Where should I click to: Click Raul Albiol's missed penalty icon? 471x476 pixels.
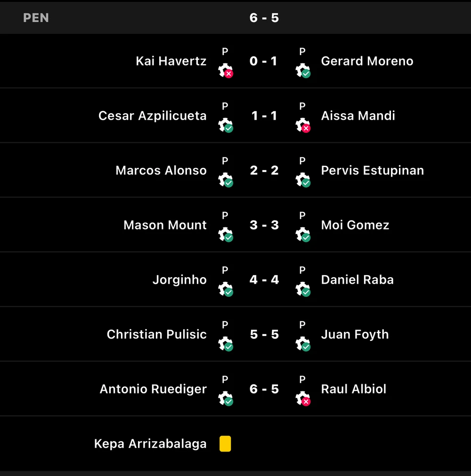303,398
